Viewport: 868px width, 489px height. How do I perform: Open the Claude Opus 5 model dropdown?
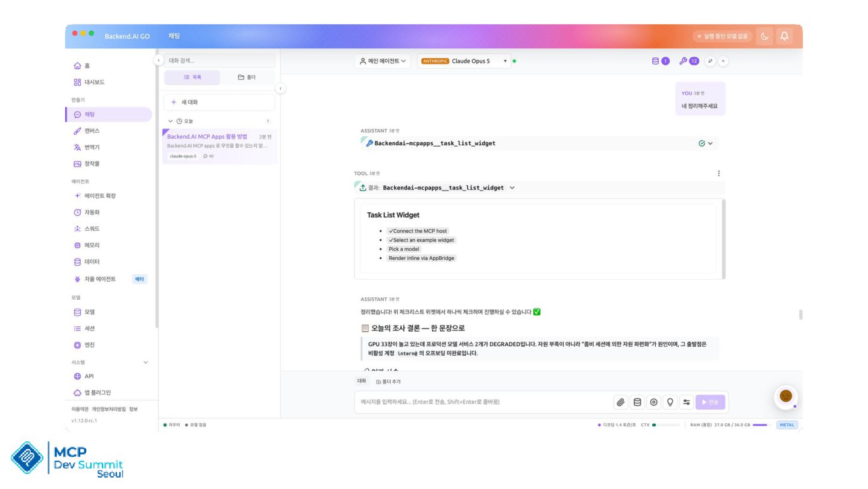tap(464, 61)
